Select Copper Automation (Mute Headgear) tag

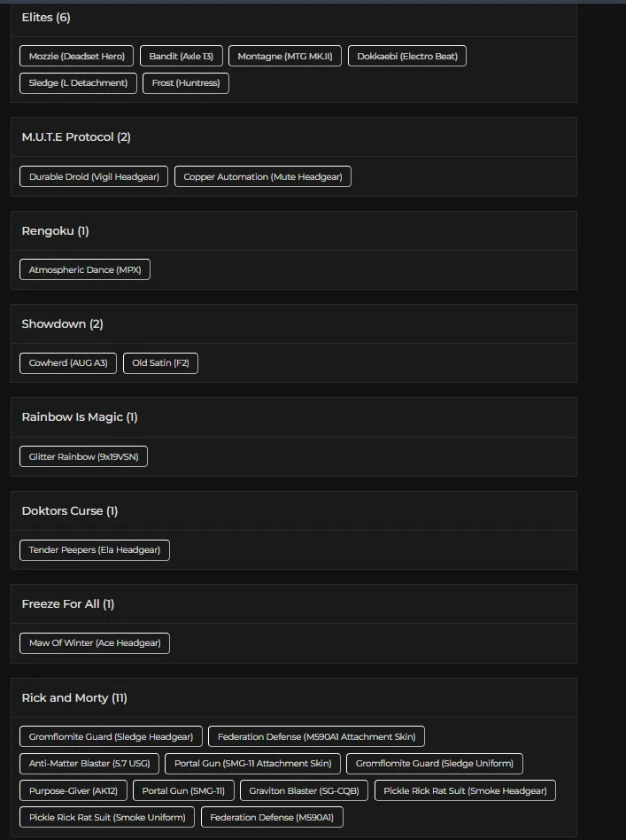(x=263, y=176)
